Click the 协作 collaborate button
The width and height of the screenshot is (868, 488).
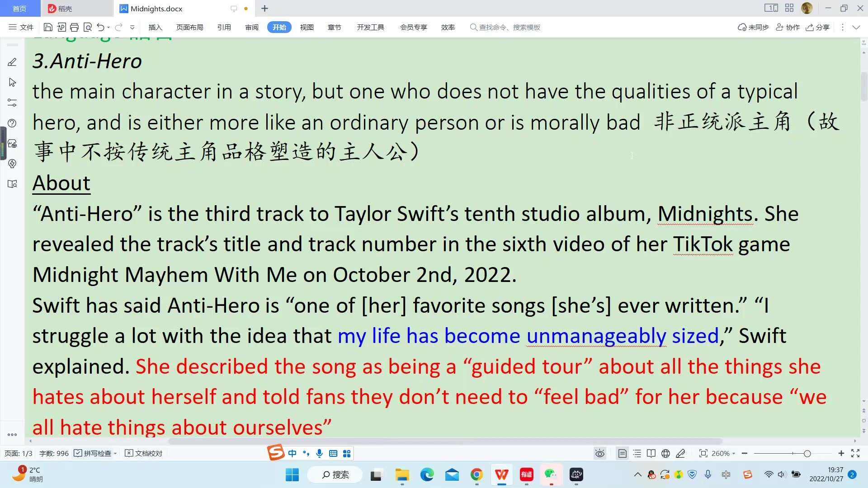point(788,27)
